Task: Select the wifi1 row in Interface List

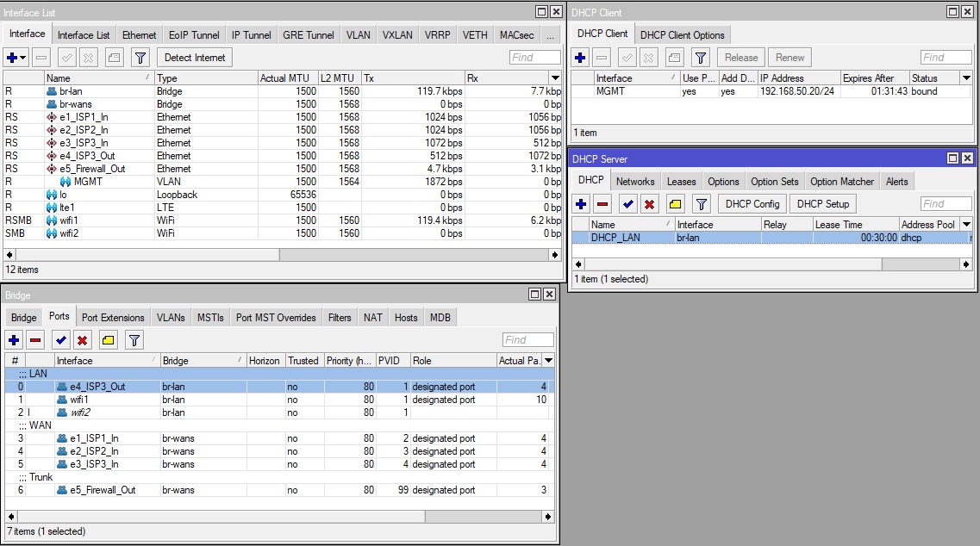Action: click(282, 220)
